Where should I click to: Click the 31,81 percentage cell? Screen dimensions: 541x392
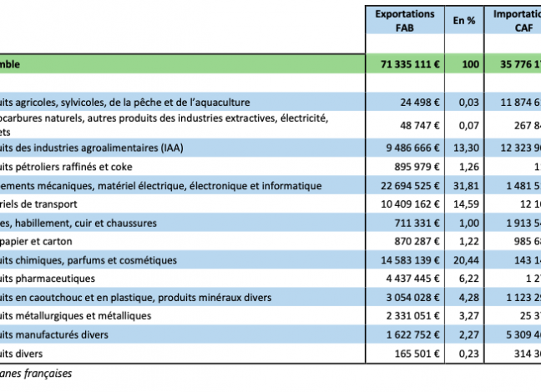click(x=466, y=186)
